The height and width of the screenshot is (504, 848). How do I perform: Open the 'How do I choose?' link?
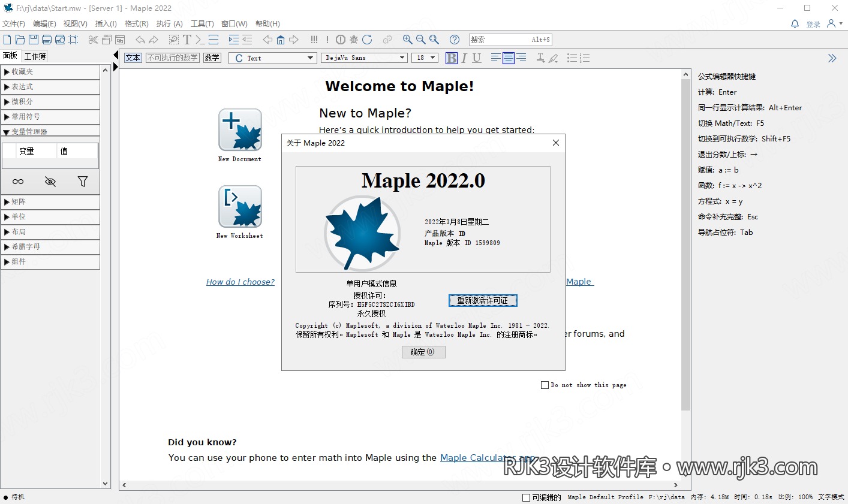coord(240,282)
